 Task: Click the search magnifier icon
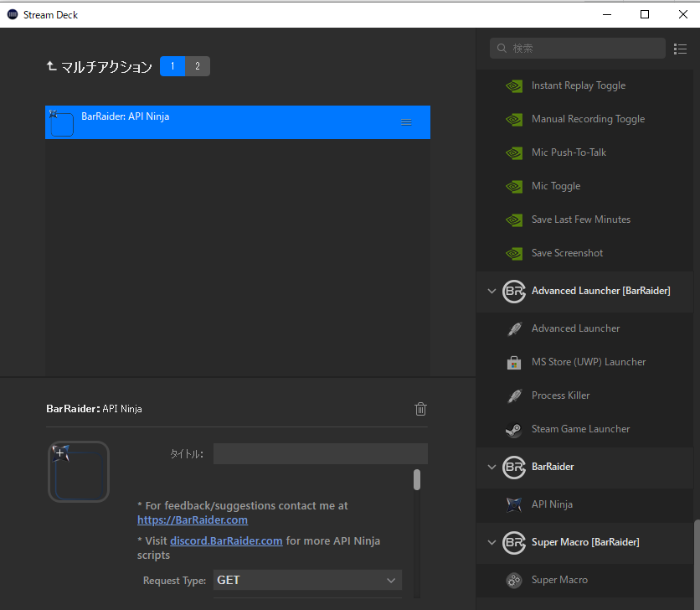pyautogui.click(x=502, y=49)
